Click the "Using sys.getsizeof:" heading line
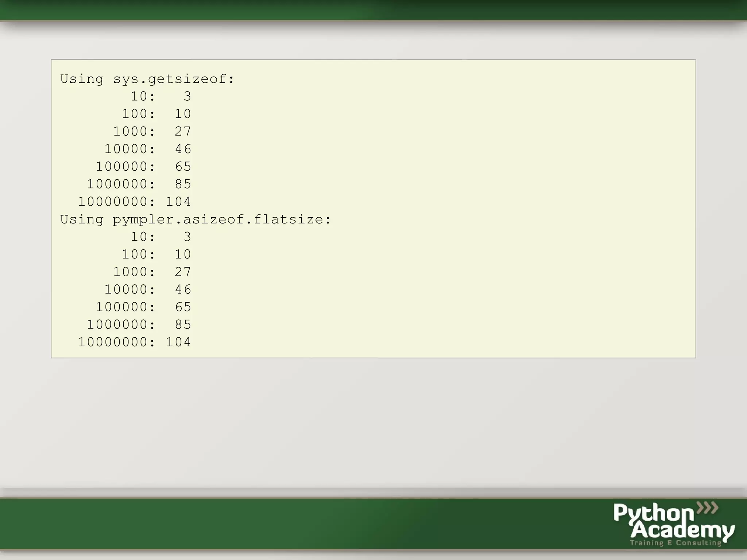Viewport: 747px width, 560px height. pos(147,79)
